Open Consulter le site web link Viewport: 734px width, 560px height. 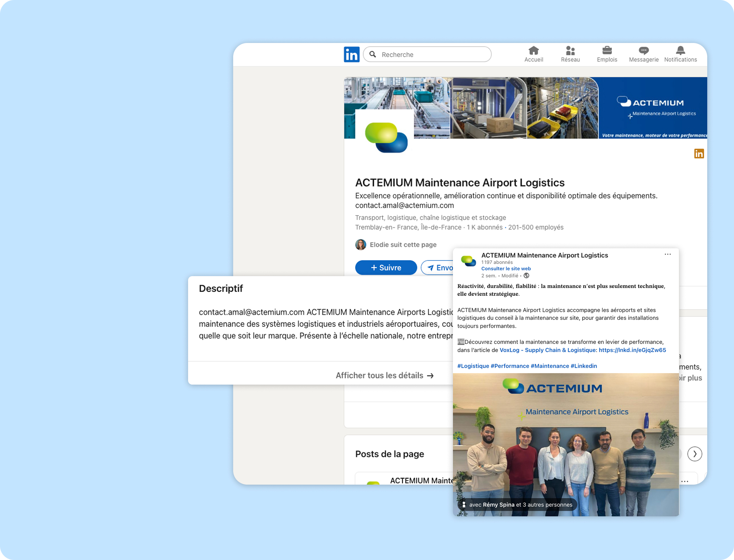(506, 268)
